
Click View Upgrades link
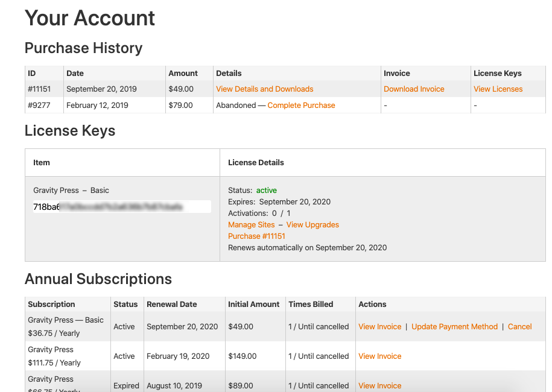(312, 224)
